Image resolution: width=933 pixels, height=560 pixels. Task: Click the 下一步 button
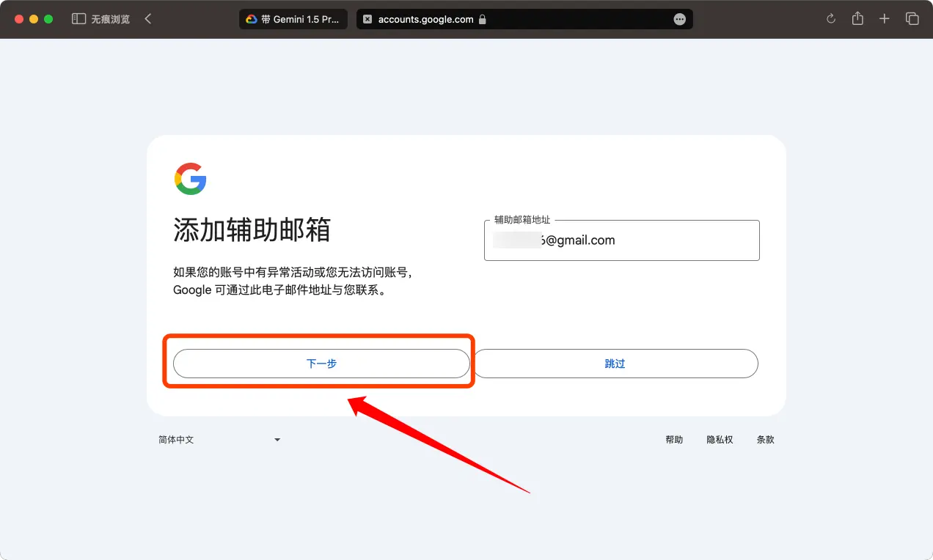click(321, 364)
